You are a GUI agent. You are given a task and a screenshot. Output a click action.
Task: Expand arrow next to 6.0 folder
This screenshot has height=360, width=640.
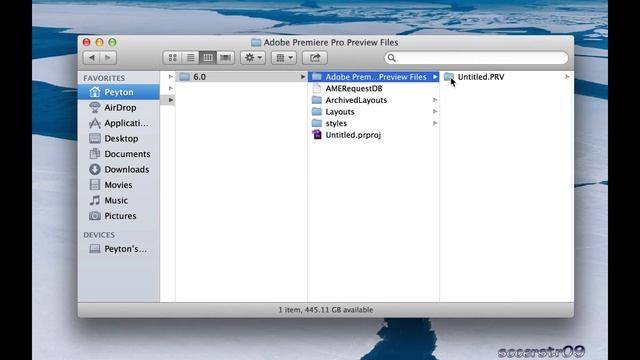click(x=303, y=77)
